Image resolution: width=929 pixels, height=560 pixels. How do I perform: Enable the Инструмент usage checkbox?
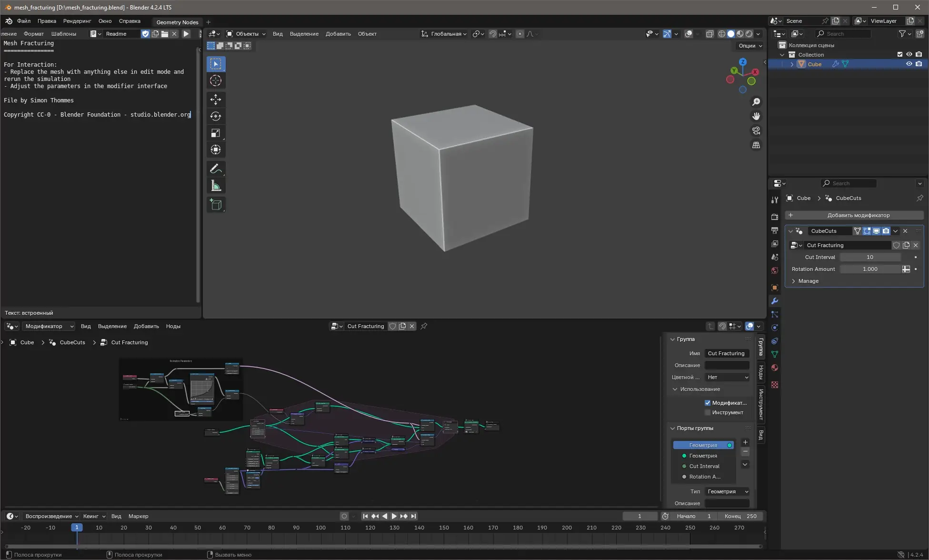point(708,412)
